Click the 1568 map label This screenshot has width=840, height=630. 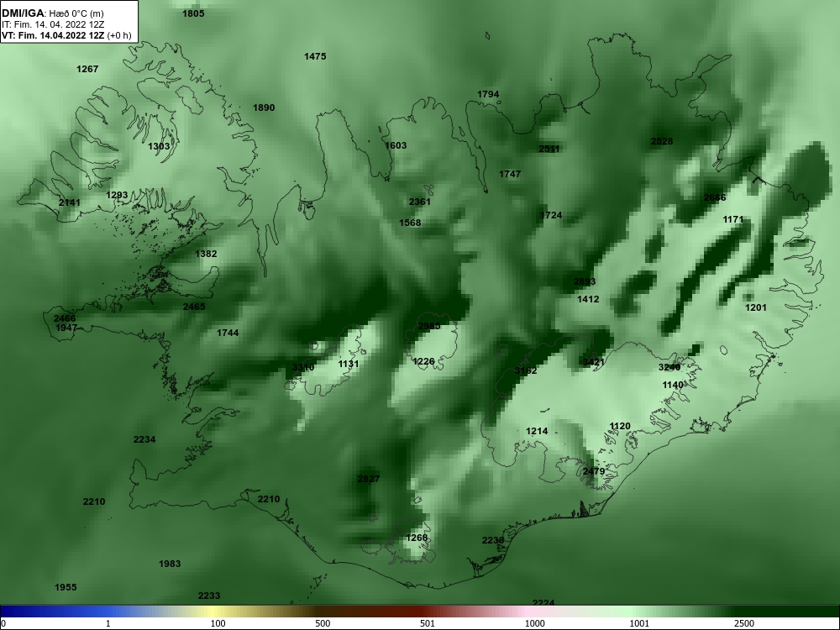410,223
